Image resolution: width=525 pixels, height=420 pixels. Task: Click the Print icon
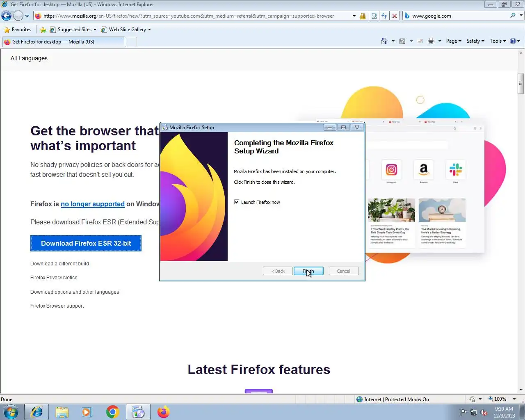(x=431, y=41)
